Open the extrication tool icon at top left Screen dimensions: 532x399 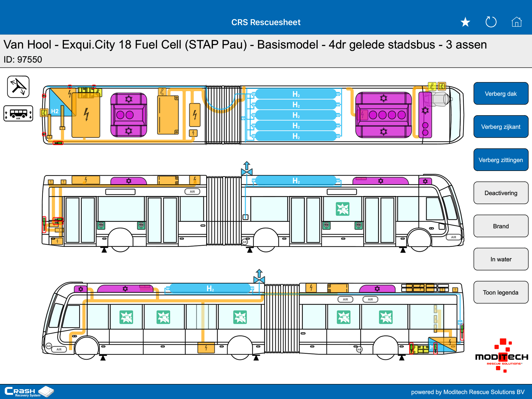pos(18,87)
